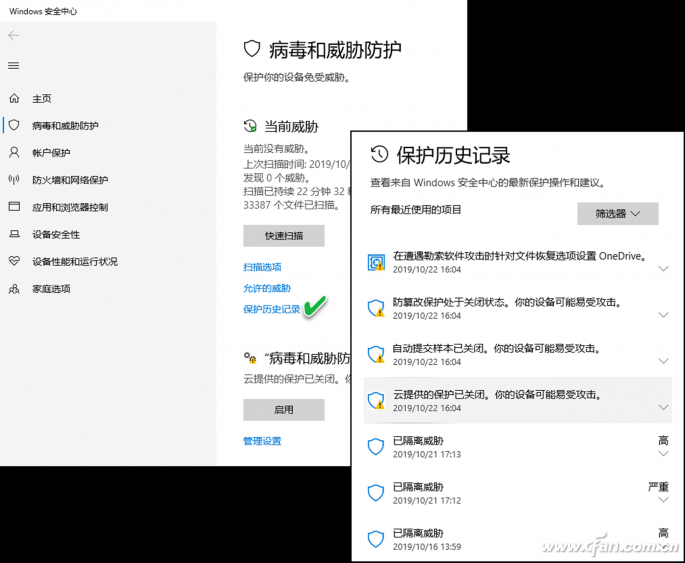Click the back arrow icon

coord(13,36)
